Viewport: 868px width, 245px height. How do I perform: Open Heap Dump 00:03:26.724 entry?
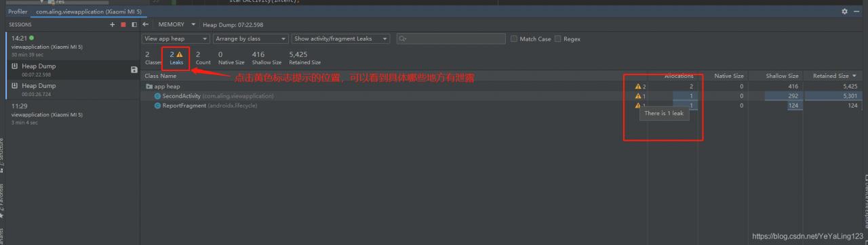(73, 89)
